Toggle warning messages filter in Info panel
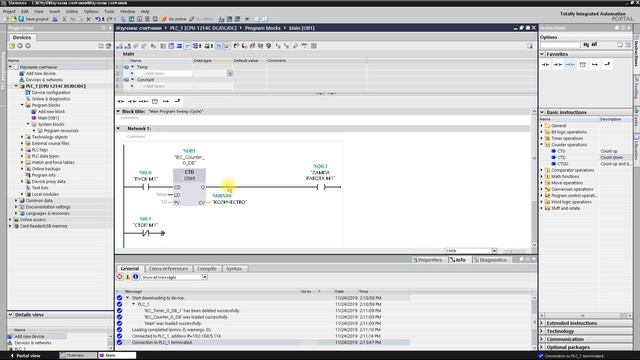This screenshot has height=360, width=640. click(x=127, y=277)
